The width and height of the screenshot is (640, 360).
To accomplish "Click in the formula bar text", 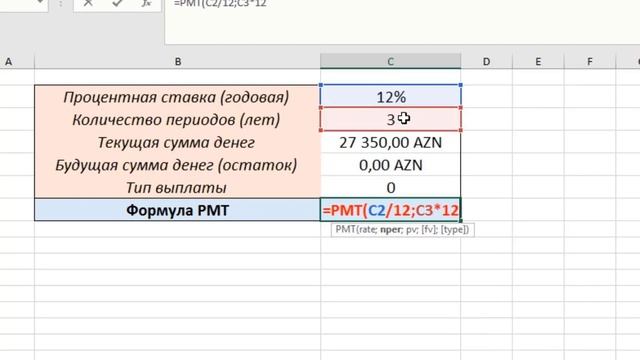I will (220, 4).
